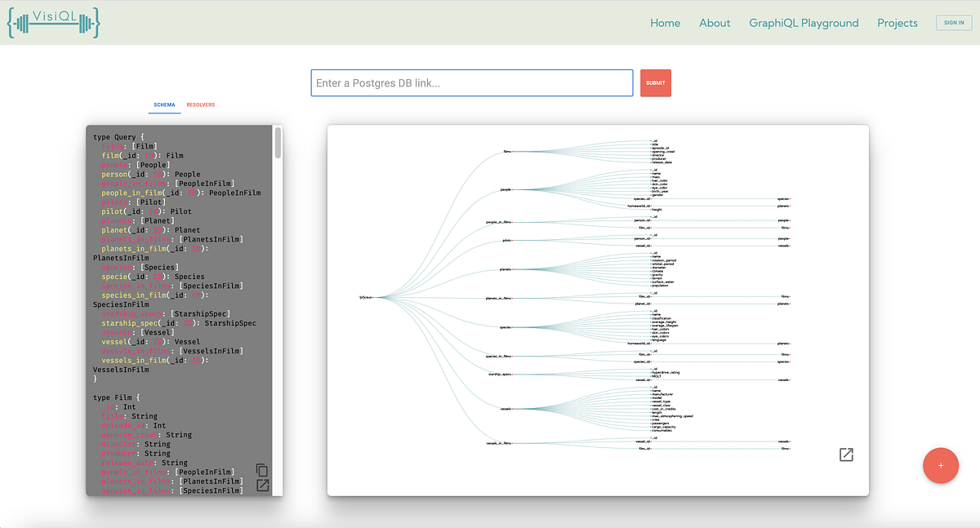Open the About page

(x=715, y=23)
